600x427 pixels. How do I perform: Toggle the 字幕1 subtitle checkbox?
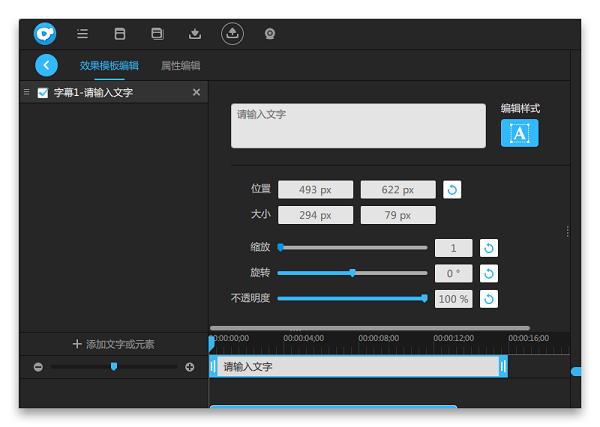click(x=43, y=93)
